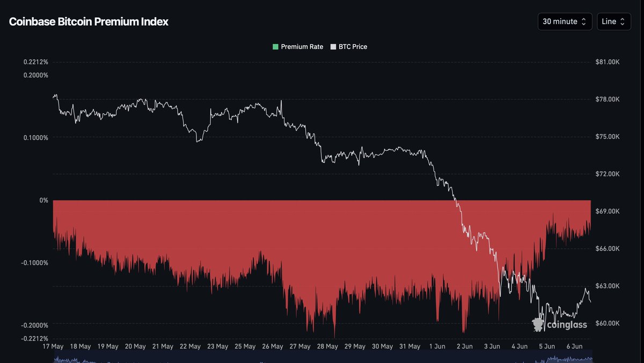
Task: Click the 19 May date label
Action: (x=108, y=346)
